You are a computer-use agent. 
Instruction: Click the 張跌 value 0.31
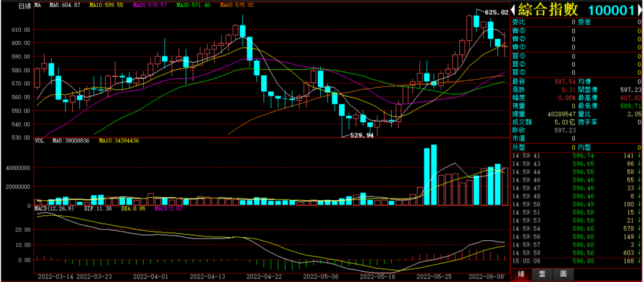[x=569, y=89]
